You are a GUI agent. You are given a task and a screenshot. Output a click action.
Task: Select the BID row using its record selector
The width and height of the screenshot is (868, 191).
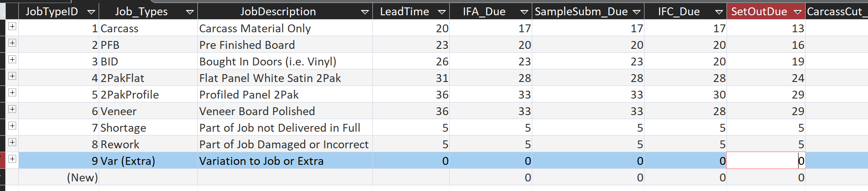pyautogui.click(x=3, y=61)
